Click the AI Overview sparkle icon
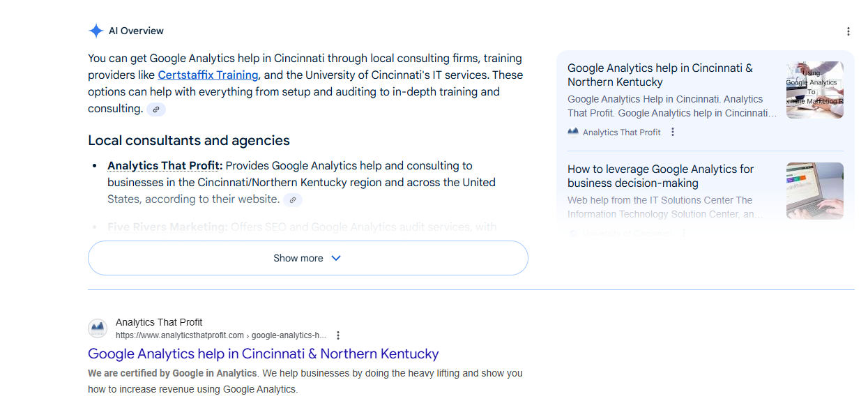The image size is (868, 410). point(96,31)
